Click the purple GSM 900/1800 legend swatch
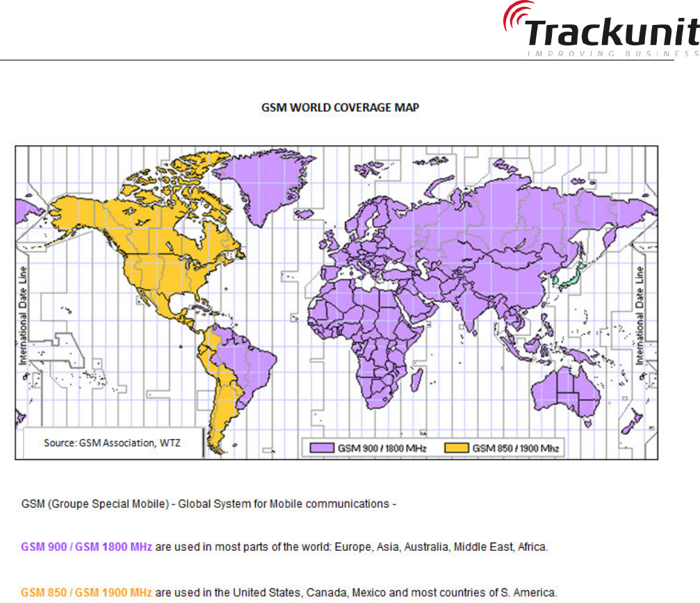The width and height of the screenshot is (700, 603). (322, 448)
